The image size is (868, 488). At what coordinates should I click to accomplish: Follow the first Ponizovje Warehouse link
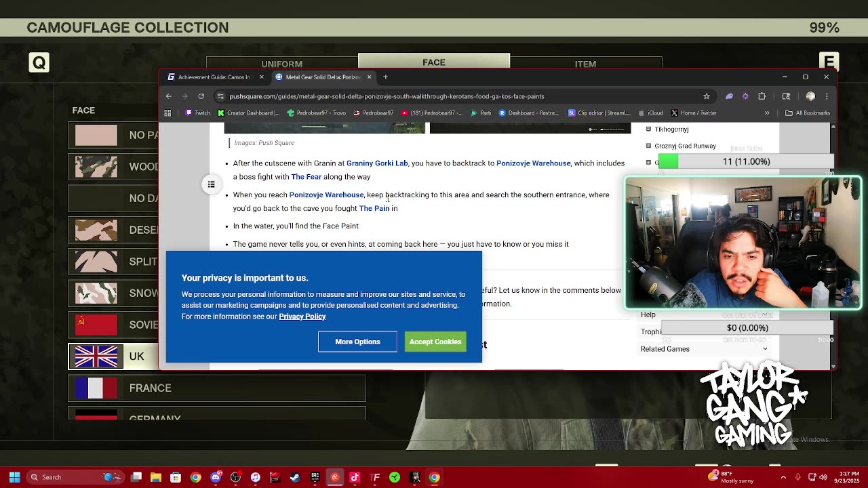click(534, 163)
